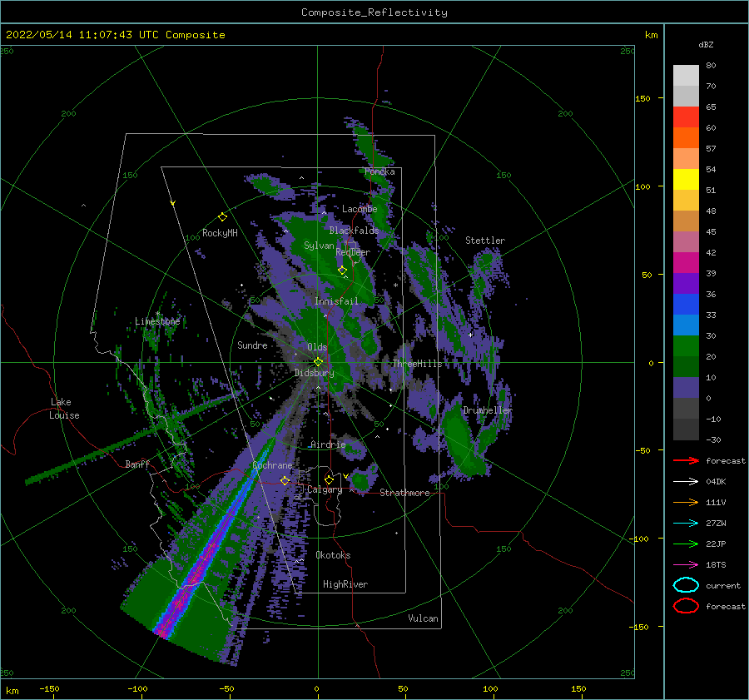The width and height of the screenshot is (749, 700).
Task: Select the orange 57-60 dBZ swatch
Action: point(686,138)
